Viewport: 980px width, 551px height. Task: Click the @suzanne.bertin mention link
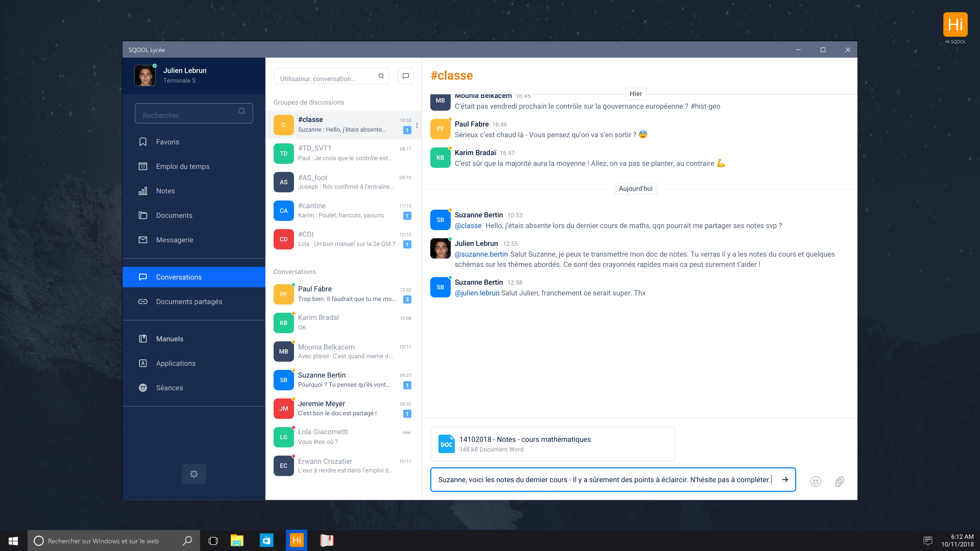point(481,254)
